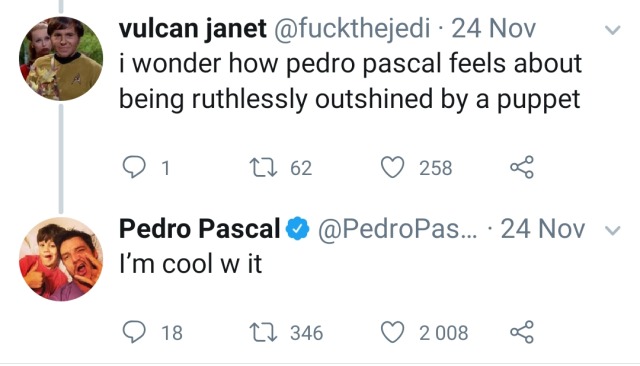The height and width of the screenshot is (366, 640).
Task: Click the 24 Nov date on first tweet
Action: [493, 29]
